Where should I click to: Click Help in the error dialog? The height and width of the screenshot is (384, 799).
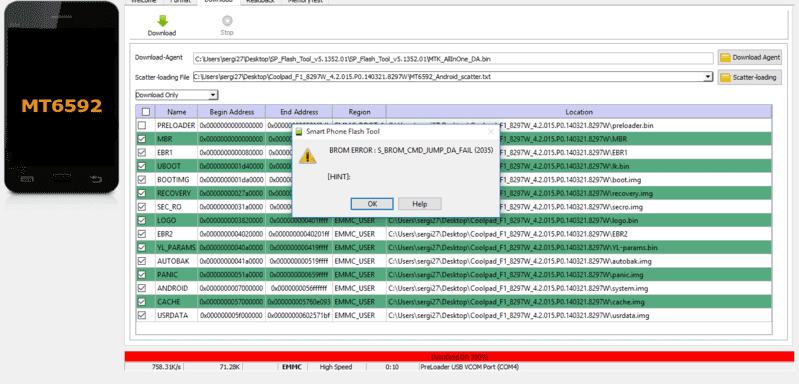point(420,204)
